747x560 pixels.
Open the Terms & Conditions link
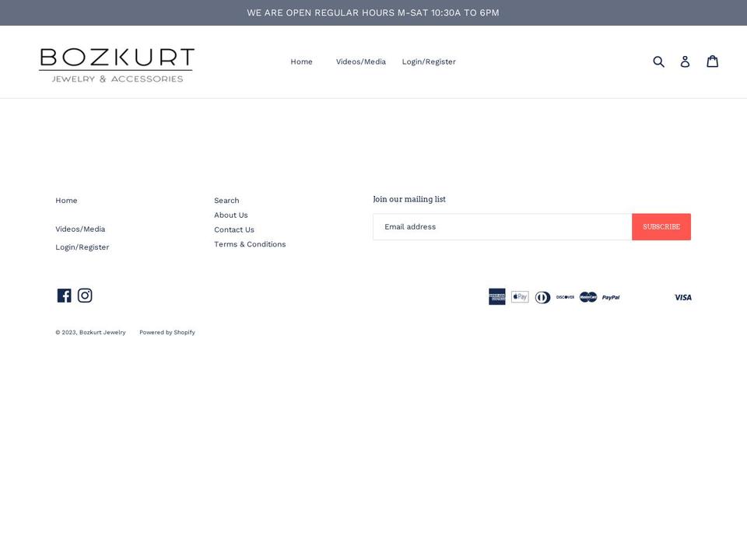point(250,243)
